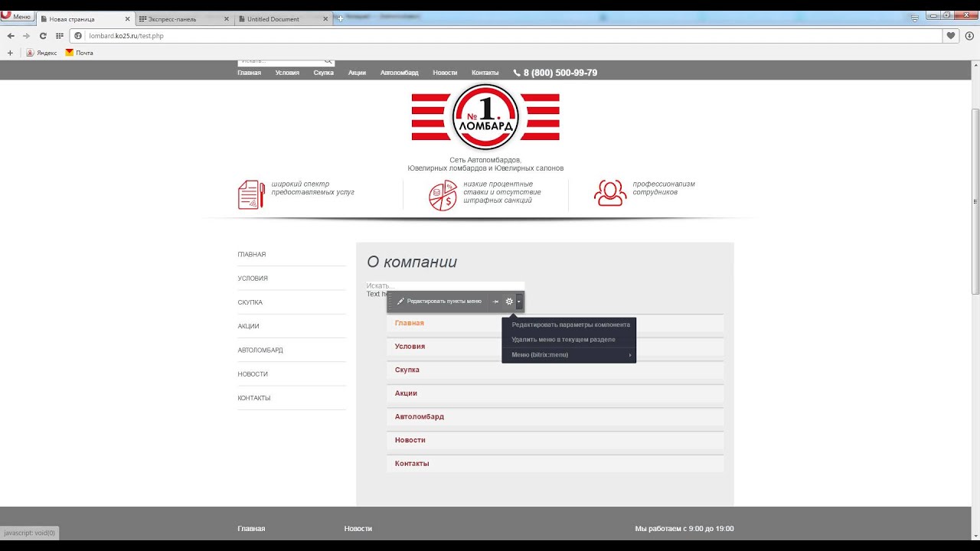Click Контакты in the content menu list
Screen dimensions: 980x551
pos(412,464)
